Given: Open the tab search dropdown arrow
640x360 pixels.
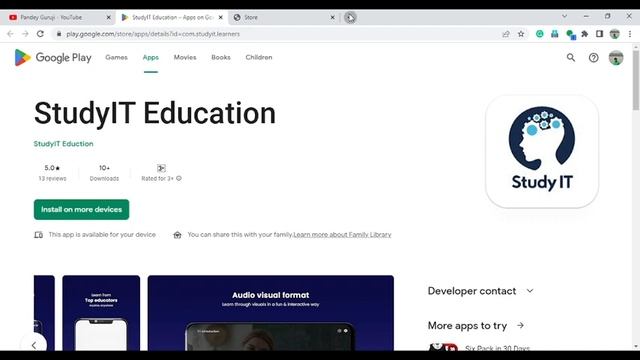Looking at the screenshot, I should click(564, 16).
